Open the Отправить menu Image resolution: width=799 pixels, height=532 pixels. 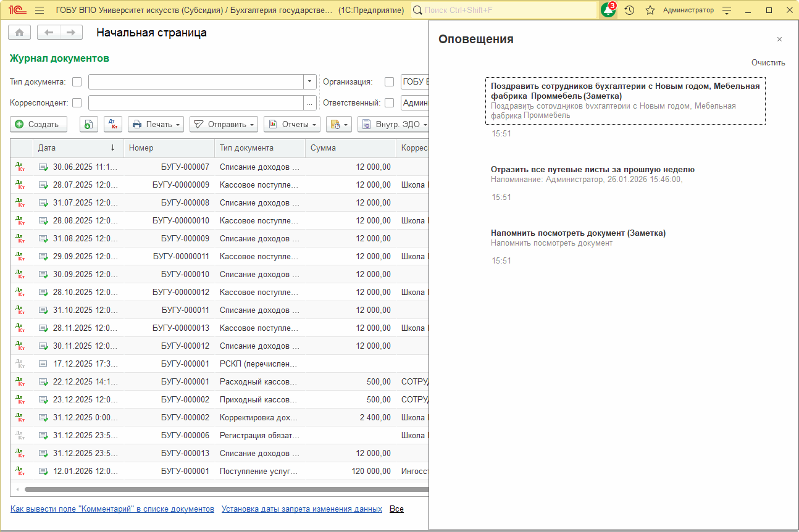coord(224,124)
